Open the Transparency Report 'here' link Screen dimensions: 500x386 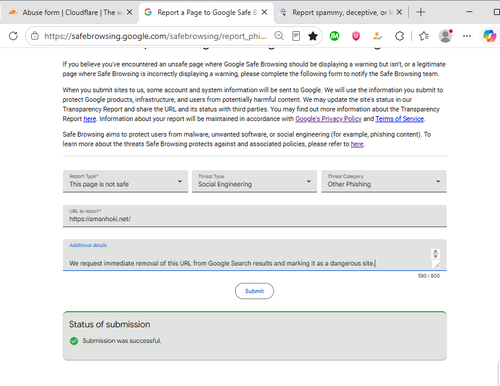[90, 119]
